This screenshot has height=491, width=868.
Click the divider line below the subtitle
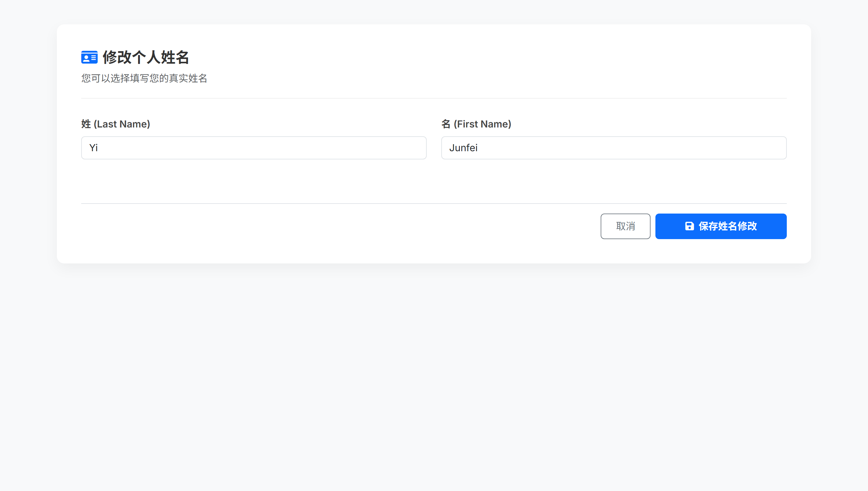(434, 98)
